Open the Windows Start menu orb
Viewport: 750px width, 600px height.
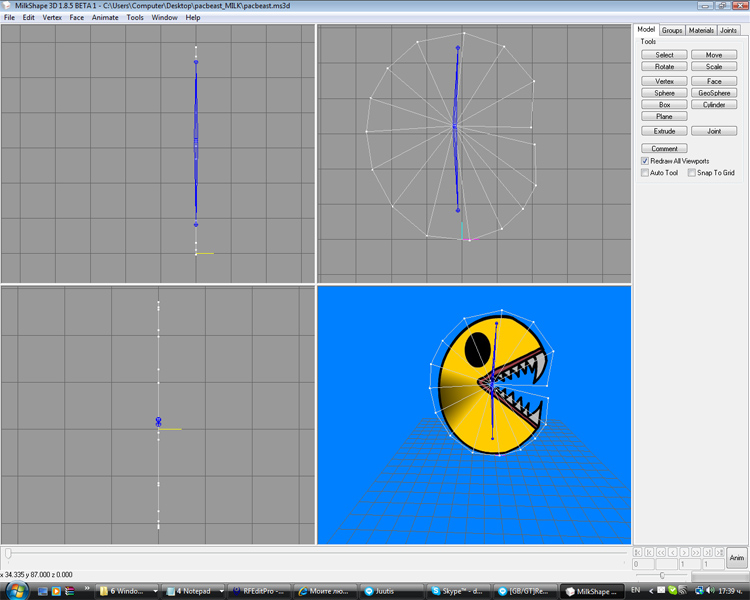point(16,591)
